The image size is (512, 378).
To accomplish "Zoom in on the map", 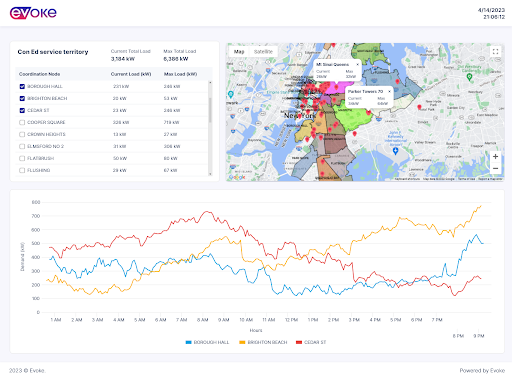I will pos(495,156).
